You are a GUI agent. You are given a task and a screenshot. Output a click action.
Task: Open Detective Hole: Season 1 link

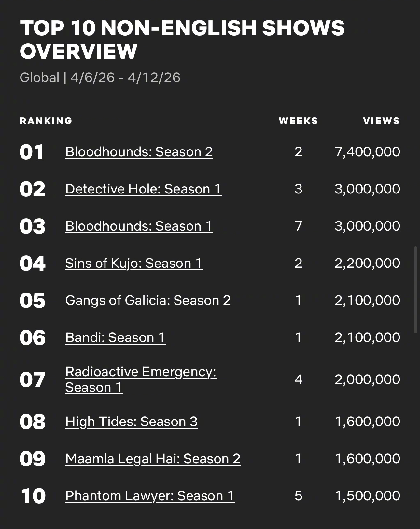coord(144,189)
